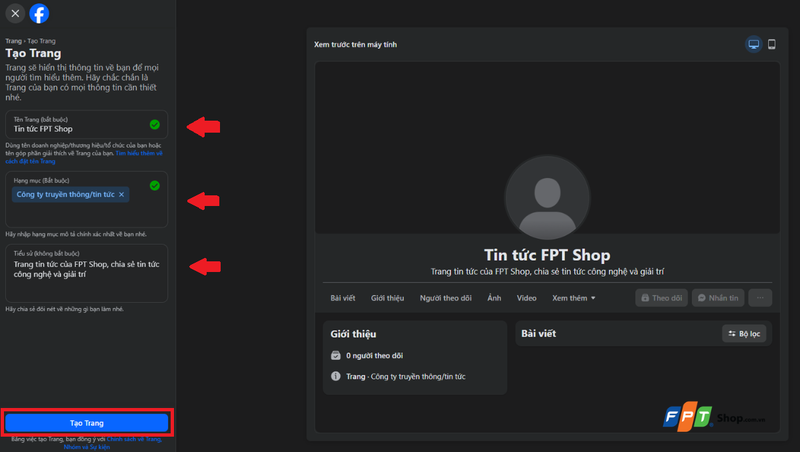This screenshot has width=800, height=452.
Task: Close the Create Page dialog with X
Action: pos(15,14)
